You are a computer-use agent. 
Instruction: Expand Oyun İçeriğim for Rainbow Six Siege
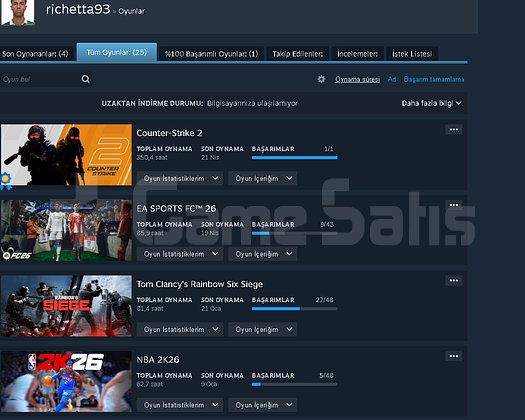[x=263, y=330]
